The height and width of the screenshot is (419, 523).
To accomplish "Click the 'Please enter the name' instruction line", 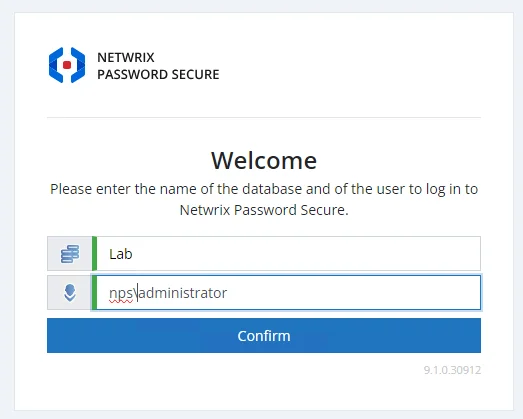I will tap(264, 189).
